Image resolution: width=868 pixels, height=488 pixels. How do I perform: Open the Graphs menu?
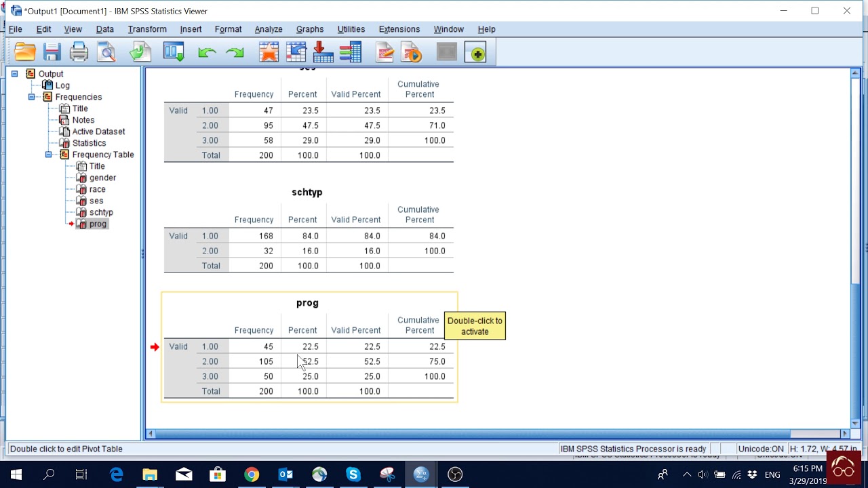[x=310, y=29]
